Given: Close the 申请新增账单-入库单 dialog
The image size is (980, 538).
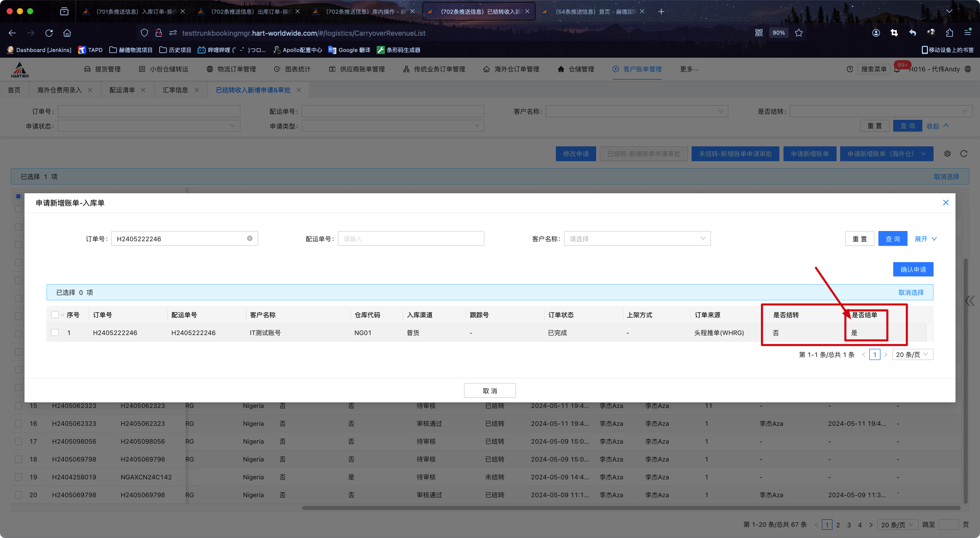Looking at the screenshot, I should point(945,203).
